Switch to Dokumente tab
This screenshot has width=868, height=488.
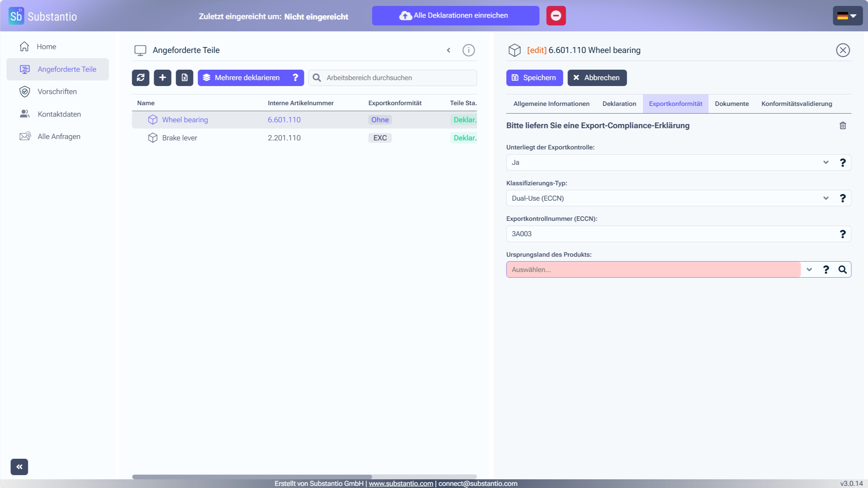(731, 104)
